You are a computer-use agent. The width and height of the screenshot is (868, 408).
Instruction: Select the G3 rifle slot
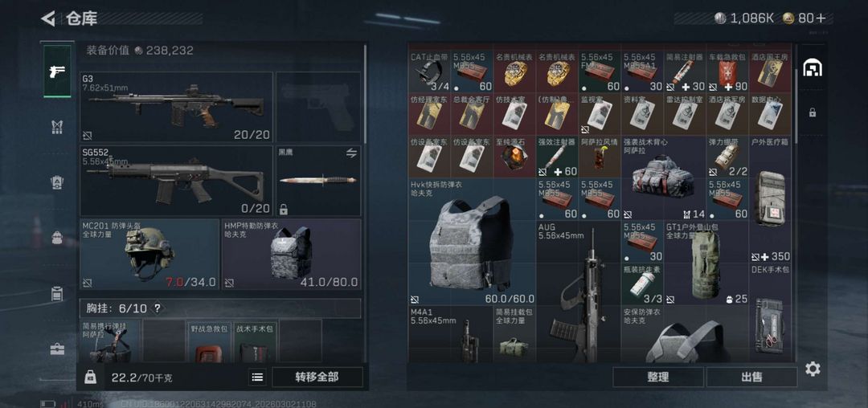[x=177, y=107]
